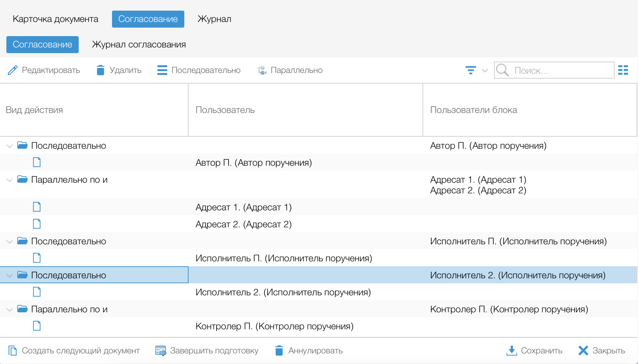638x364 pixels.
Task: Click the Edit pencil icon
Action: tap(12, 70)
